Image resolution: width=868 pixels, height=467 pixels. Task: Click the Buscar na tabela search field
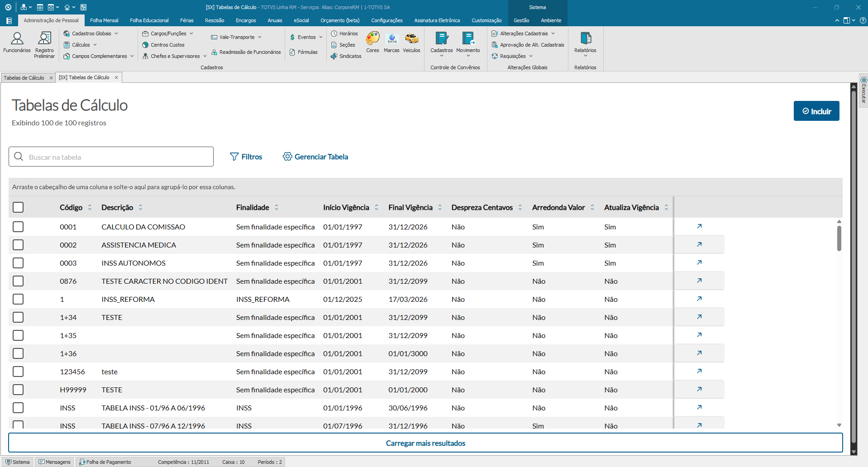[x=111, y=157]
